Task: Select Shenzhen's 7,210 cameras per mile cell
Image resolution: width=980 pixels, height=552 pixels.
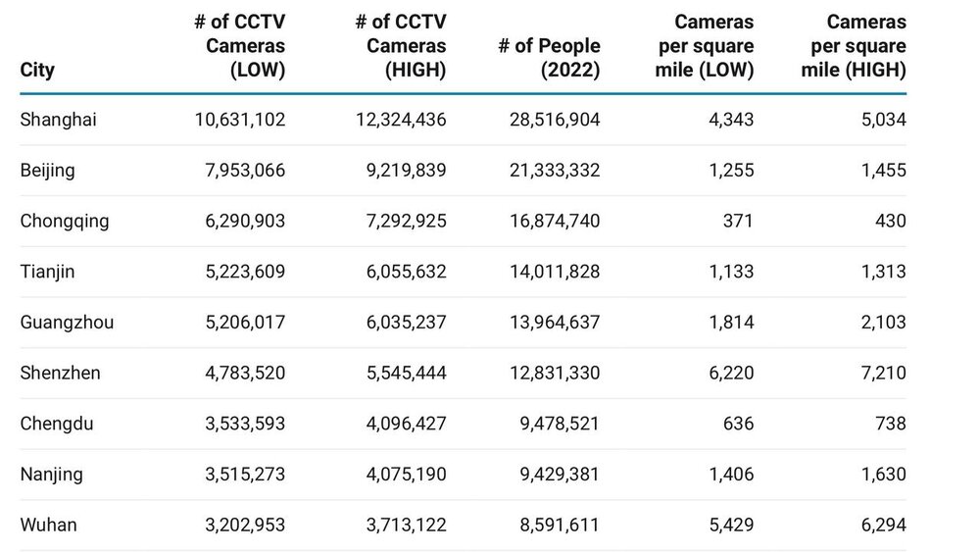Action: point(884,373)
